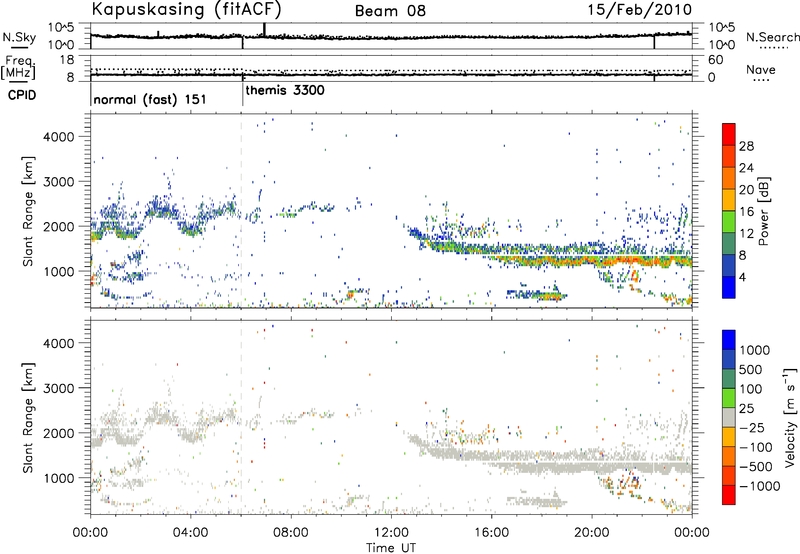Click the 04:00 time axis label
Image resolution: width=800 pixels, height=554 pixels.
[191, 533]
